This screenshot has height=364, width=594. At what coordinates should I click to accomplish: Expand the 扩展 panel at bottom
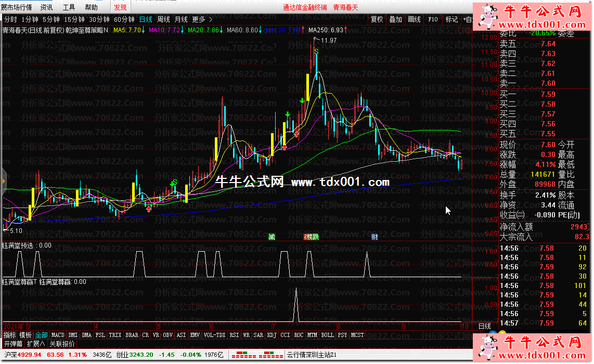click(x=36, y=344)
